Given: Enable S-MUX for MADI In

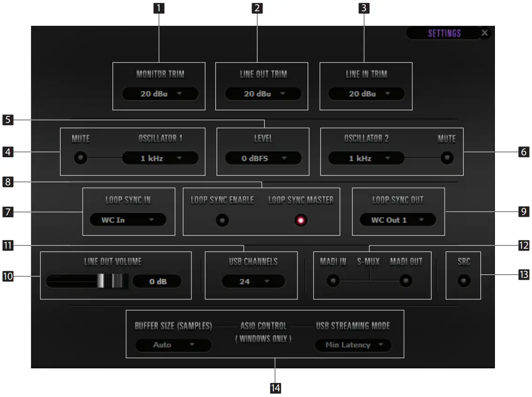Looking at the screenshot, I should tap(334, 281).
